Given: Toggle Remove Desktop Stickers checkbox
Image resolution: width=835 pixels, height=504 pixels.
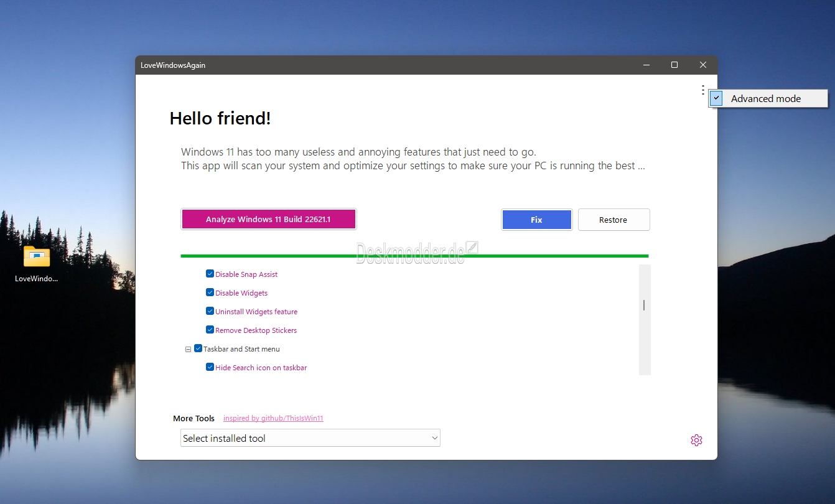Looking at the screenshot, I should 210,330.
